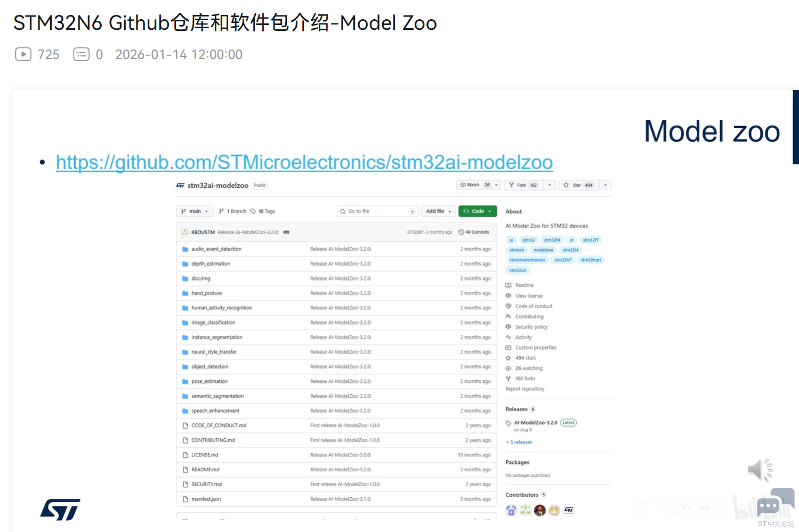Click the date 2026-01-14 12:00:00
Screen dimensions: 799x532
[x=179, y=54]
